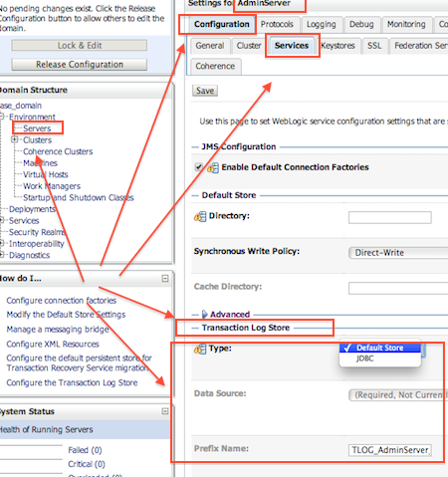448x477 pixels.
Task: Open Coherence Clusters tree item
Action: [x=58, y=151]
